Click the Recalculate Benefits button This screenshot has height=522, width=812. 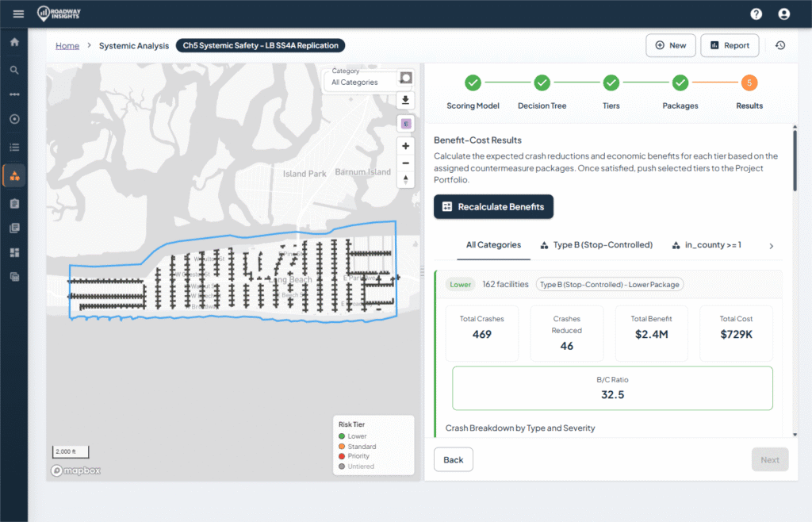point(493,207)
